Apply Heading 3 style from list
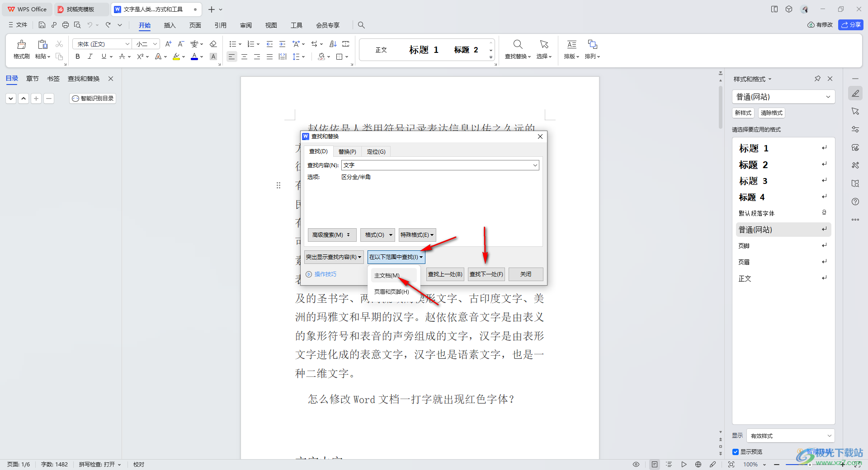This screenshot has height=470, width=868. coord(783,181)
